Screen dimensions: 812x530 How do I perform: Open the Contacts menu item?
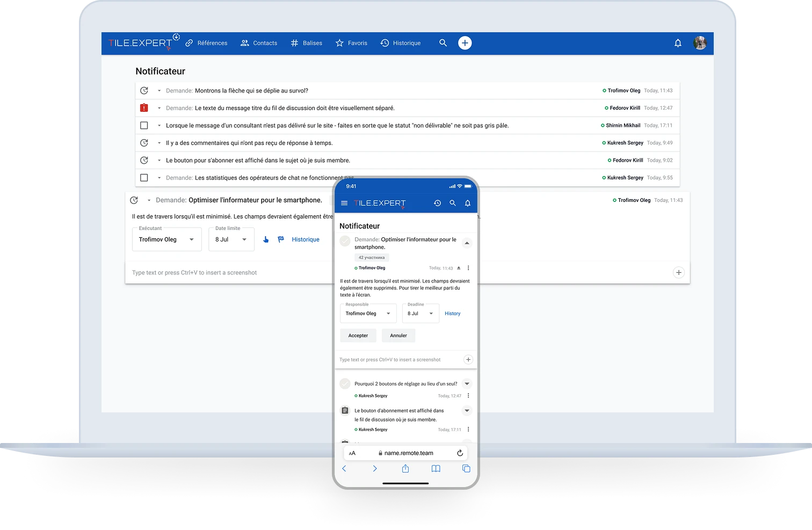tap(259, 43)
